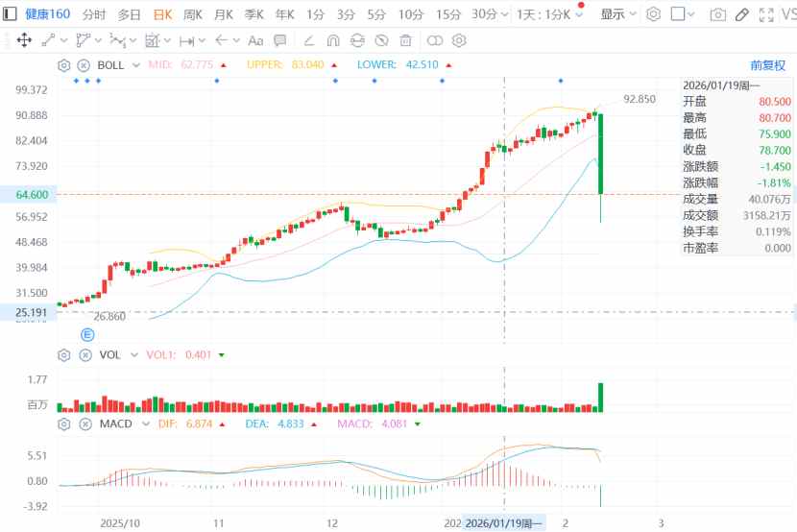This screenshot has height=532, width=797.
Task: Switch to the 分时 intraday tab
Action: [94, 14]
